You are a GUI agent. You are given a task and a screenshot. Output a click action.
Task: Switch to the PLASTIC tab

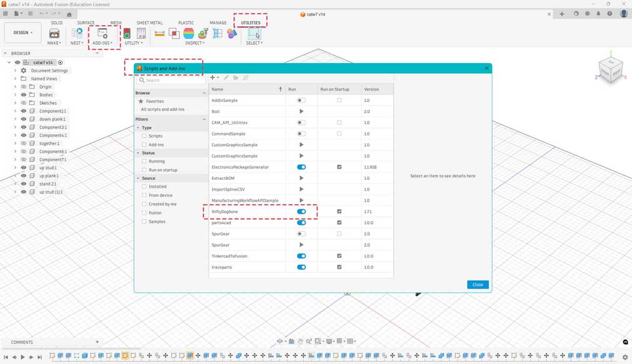tap(186, 23)
